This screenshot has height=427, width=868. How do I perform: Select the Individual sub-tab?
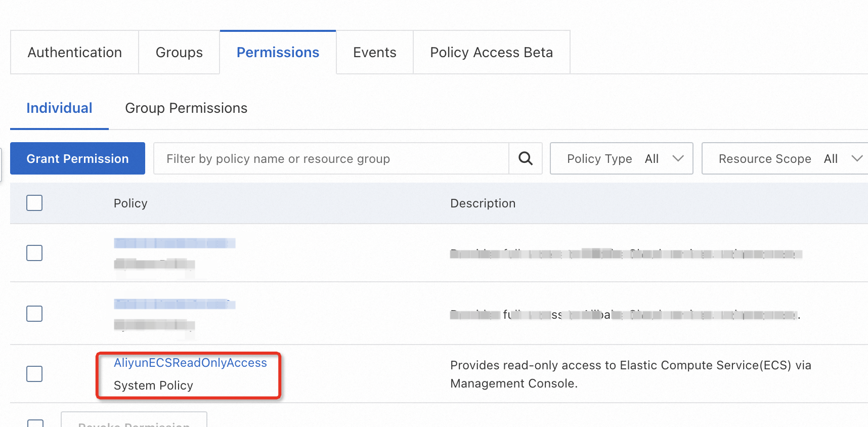(x=59, y=108)
